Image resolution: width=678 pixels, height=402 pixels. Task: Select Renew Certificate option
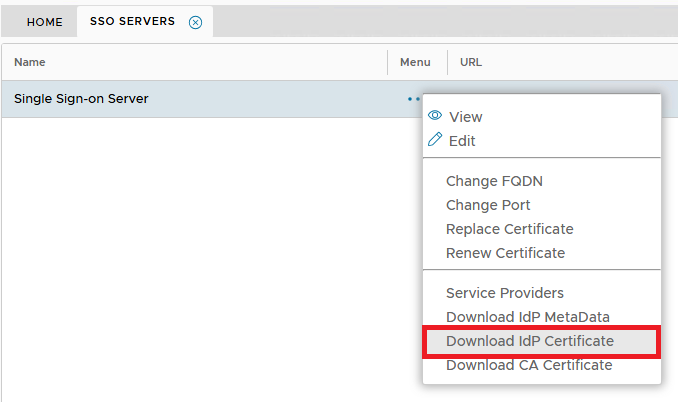[x=505, y=253]
